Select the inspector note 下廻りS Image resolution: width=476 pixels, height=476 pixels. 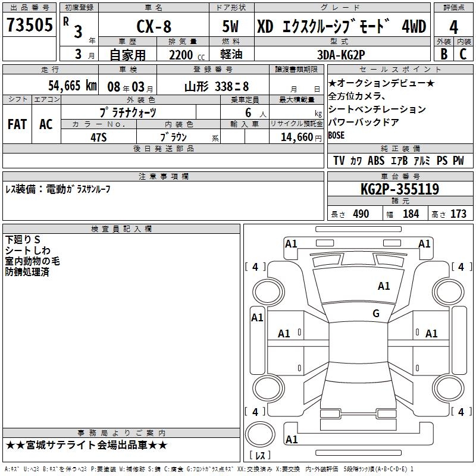pyautogui.click(x=23, y=240)
